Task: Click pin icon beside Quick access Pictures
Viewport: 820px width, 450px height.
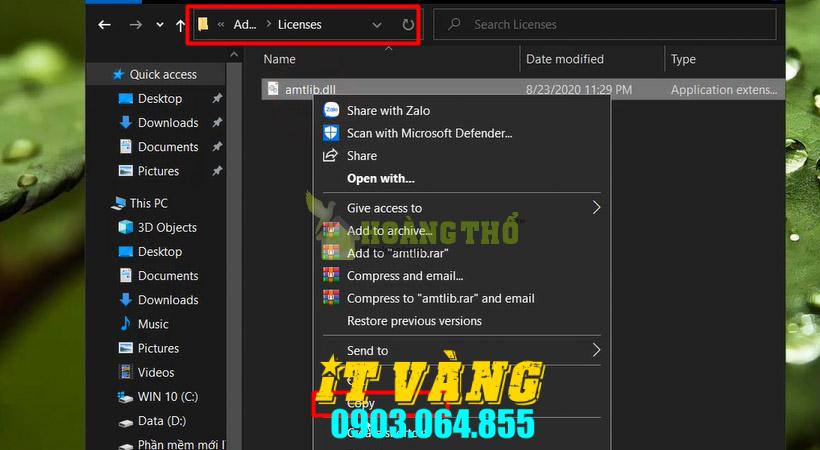Action: pos(217,171)
